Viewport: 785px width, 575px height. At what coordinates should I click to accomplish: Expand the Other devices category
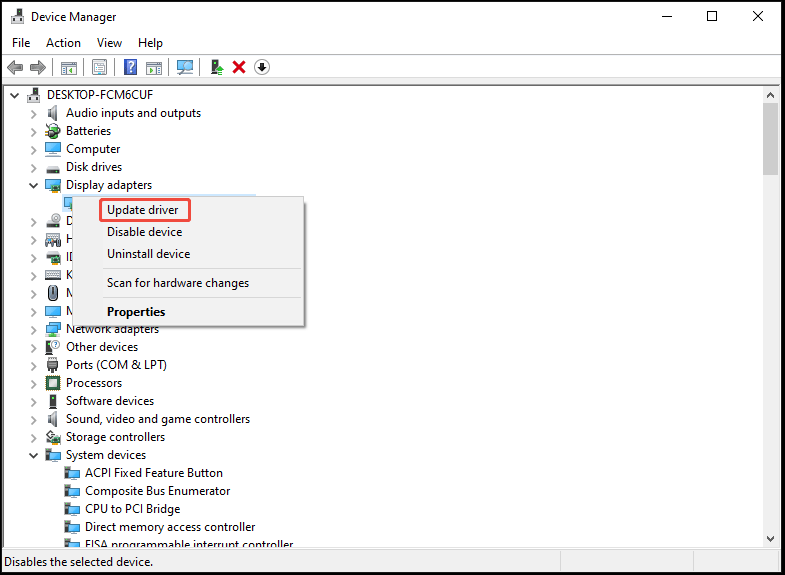pos(34,348)
